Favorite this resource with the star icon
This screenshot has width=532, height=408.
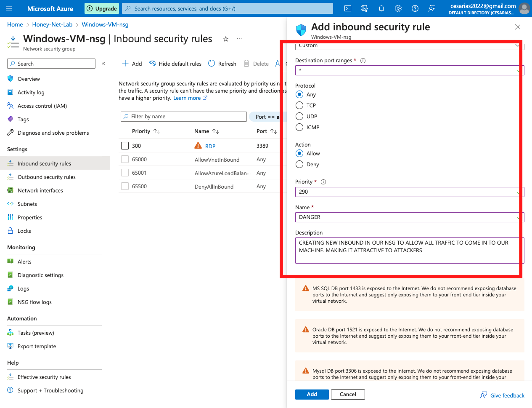tap(226, 39)
